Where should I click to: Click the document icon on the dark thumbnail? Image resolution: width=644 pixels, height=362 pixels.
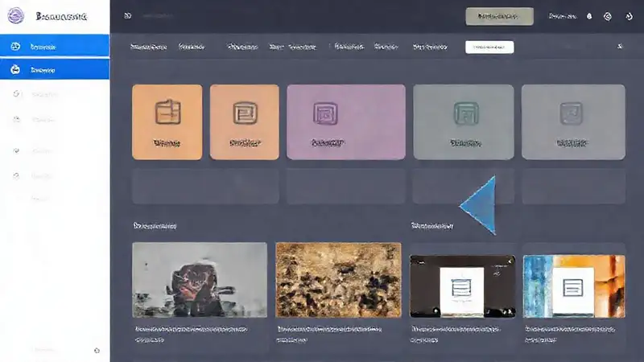[x=461, y=288]
